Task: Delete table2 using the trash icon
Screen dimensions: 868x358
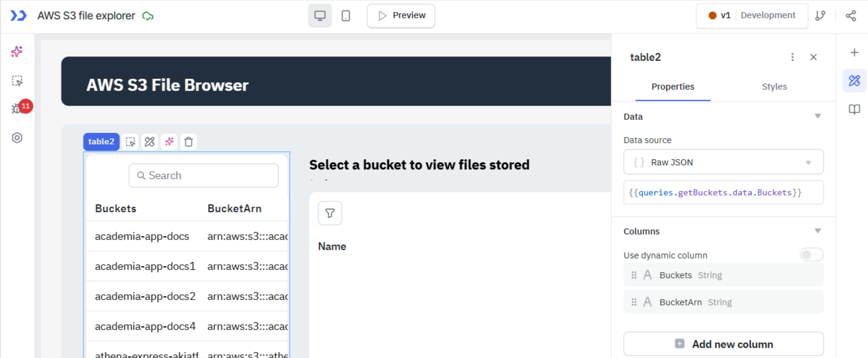Action: (x=188, y=141)
